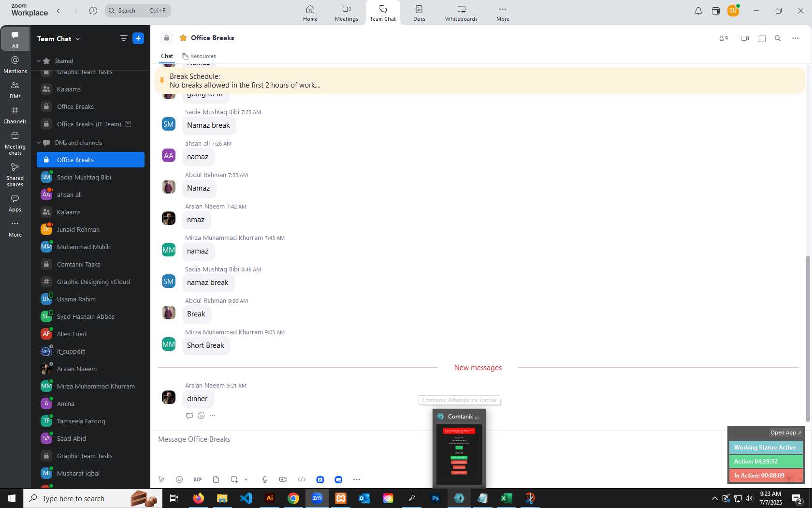This screenshot has height=508, width=812.
Task: Open the emoji picker in composer
Action: point(179,479)
